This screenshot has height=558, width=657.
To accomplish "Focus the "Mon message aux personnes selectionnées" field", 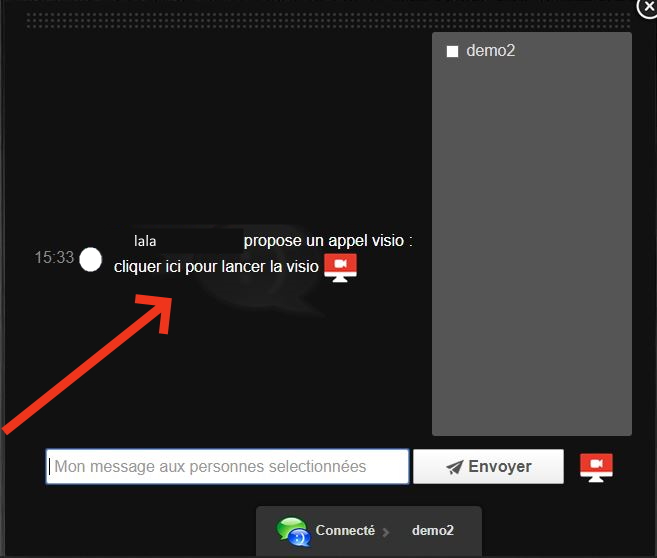I will click(227, 467).
